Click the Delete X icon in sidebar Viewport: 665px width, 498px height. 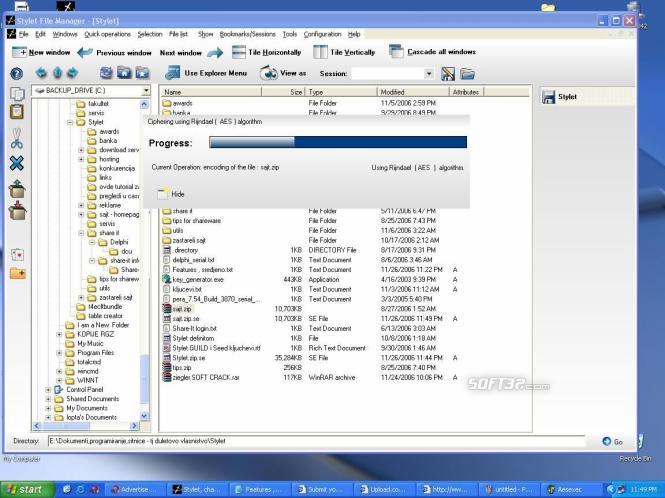(x=17, y=163)
